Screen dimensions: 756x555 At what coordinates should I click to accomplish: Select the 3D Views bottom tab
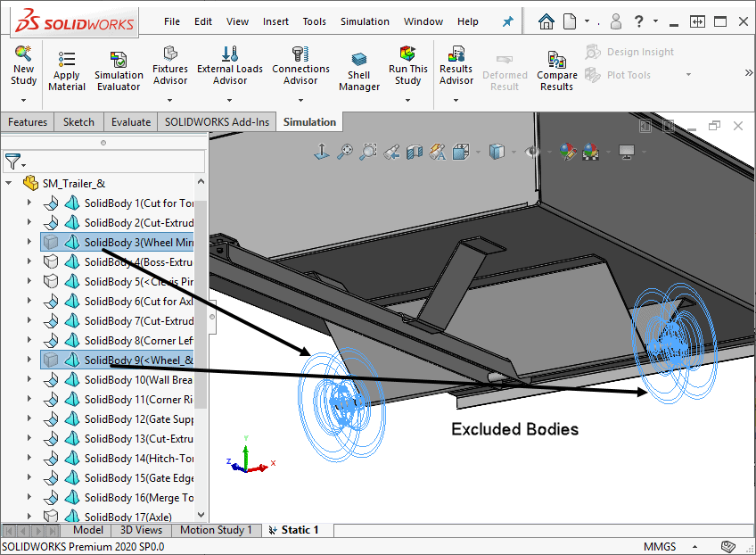pos(141,530)
